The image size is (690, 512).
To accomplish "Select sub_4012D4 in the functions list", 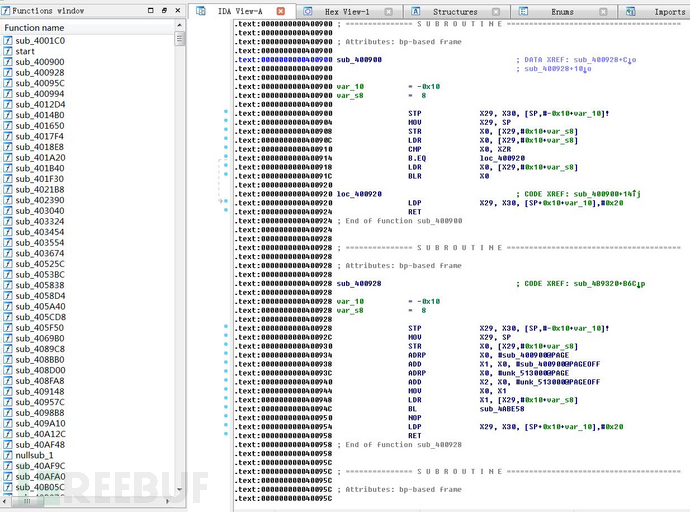I will tap(40, 104).
